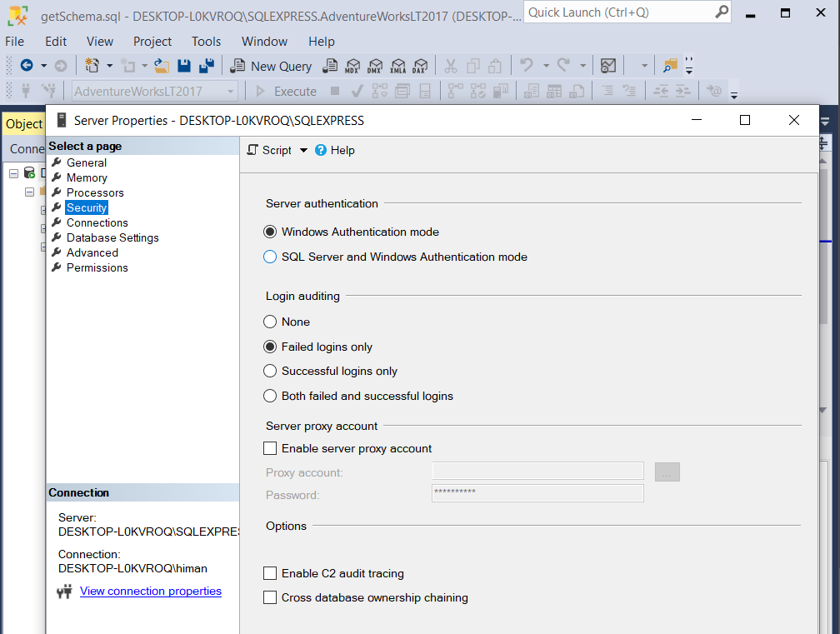Click the Increase Indent icon

click(682, 91)
